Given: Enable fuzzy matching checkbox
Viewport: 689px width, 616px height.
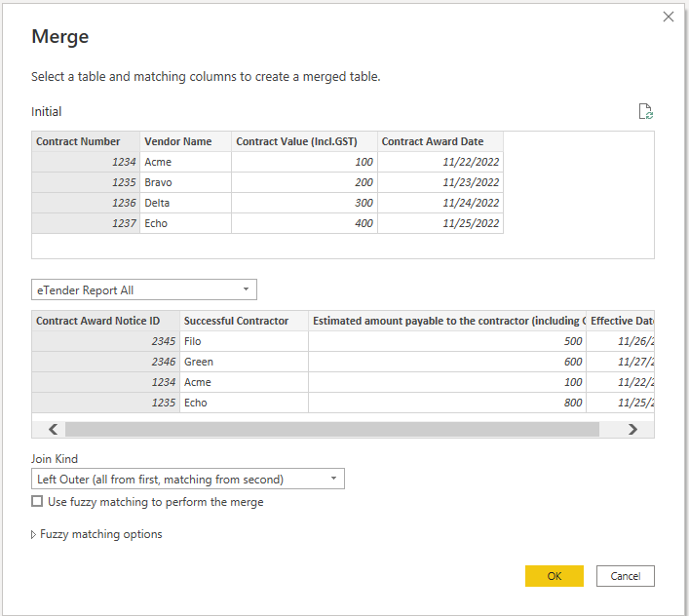Looking at the screenshot, I should point(37,501).
